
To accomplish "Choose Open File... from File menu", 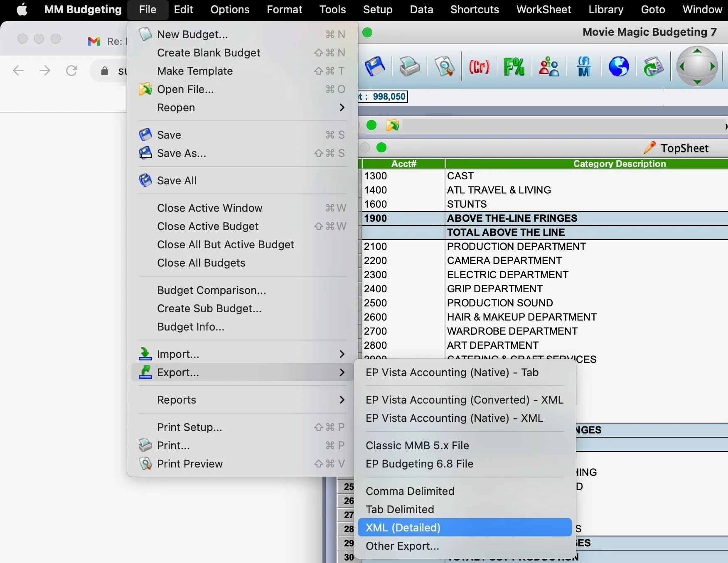I will [x=242, y=89].
